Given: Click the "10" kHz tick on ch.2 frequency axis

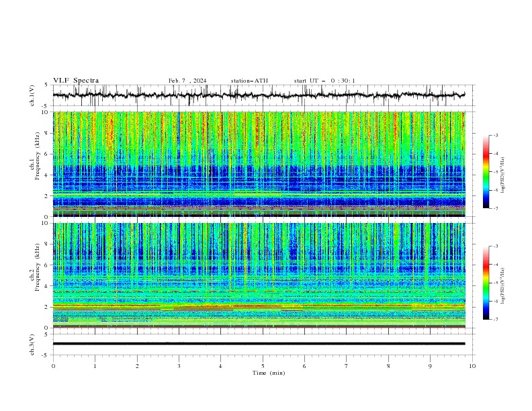Looking at the screenshot, I should (x=46, y=223).
